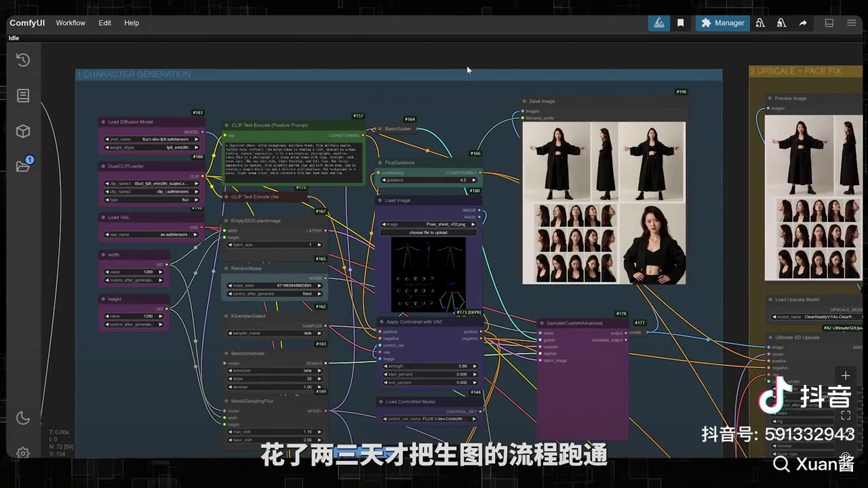Open the workflows folder sidebar icon

23,166
